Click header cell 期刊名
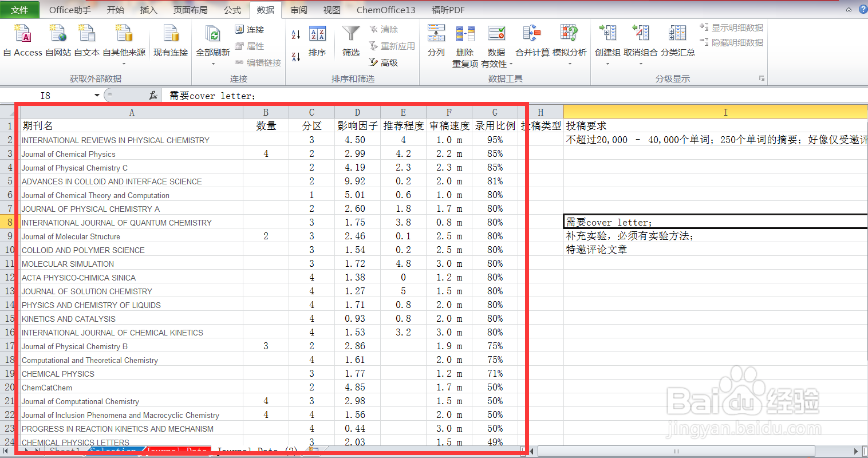868x458 pixels. coord(131,126)
